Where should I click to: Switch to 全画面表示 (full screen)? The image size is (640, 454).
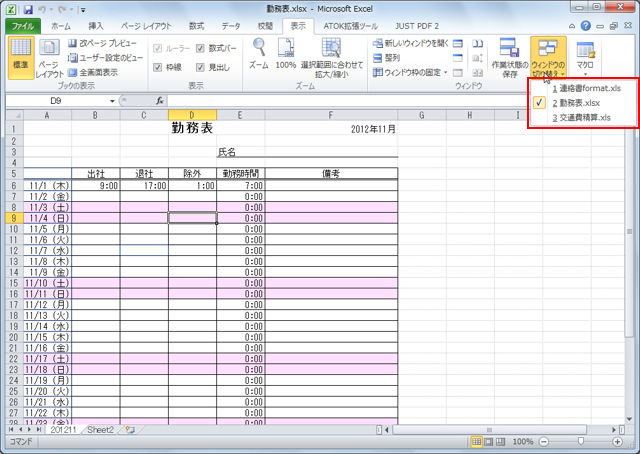click(x=93, y=72)
